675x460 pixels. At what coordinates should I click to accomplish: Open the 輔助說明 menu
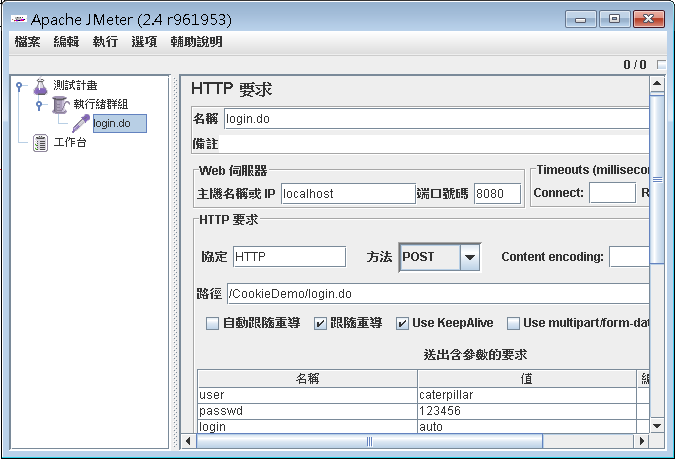[196, 42]
